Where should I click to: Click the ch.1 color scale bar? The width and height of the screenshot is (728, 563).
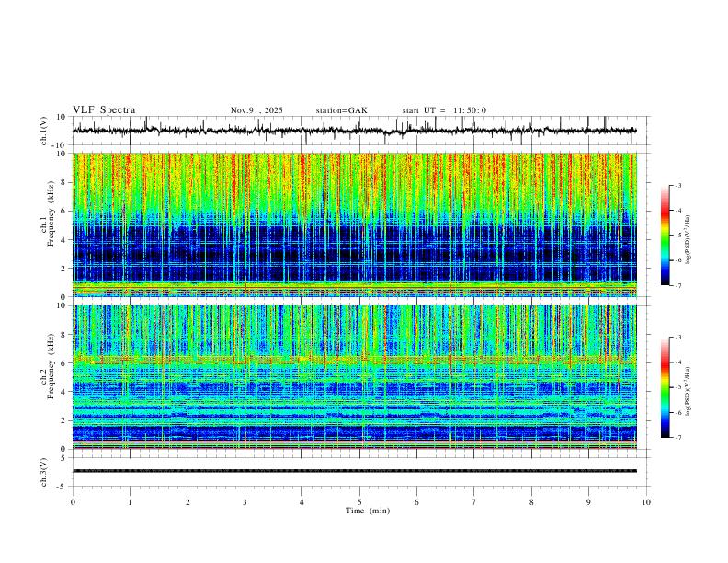(x=665, y=236)
